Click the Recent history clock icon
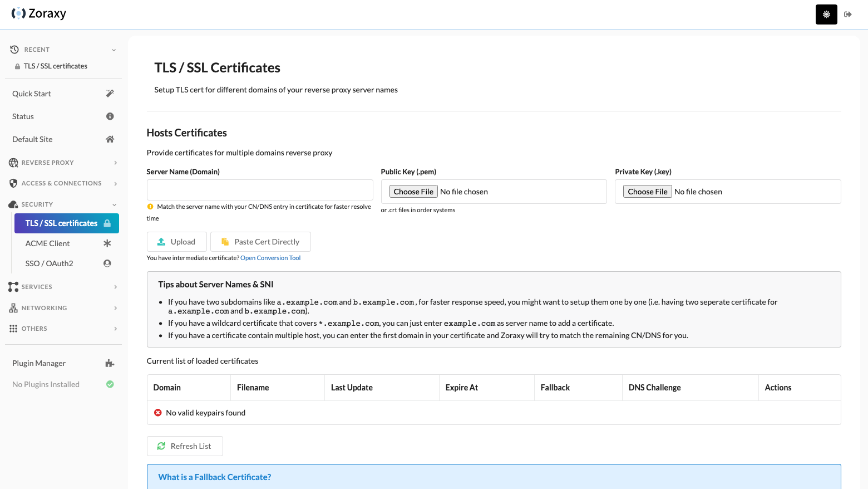868x489 pixels. [14, 50]
